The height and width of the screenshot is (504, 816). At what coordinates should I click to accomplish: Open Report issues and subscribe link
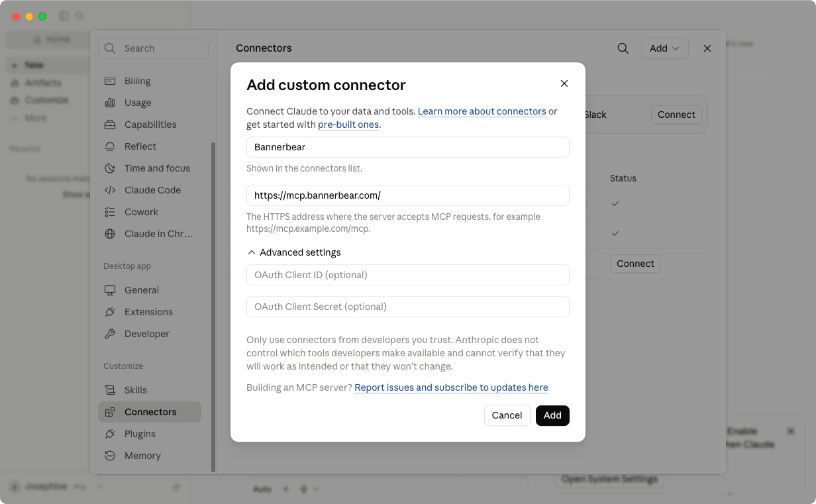(x=451, y=387)
